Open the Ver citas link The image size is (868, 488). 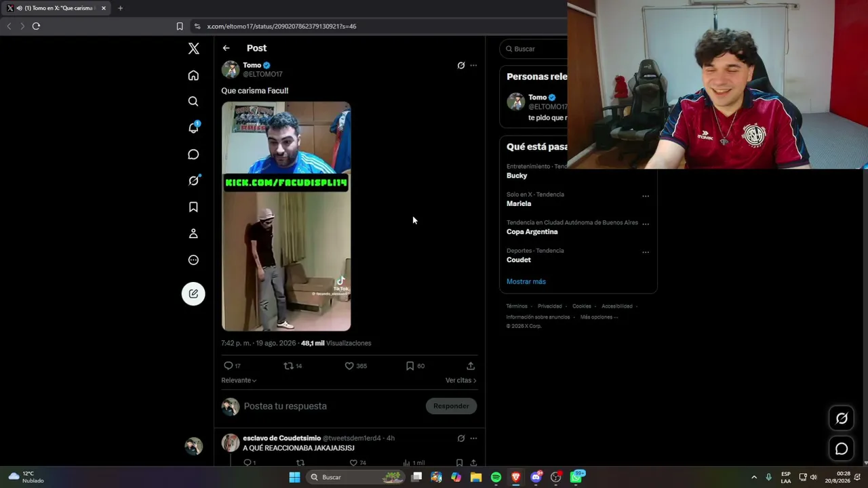[x=461, y=380]
